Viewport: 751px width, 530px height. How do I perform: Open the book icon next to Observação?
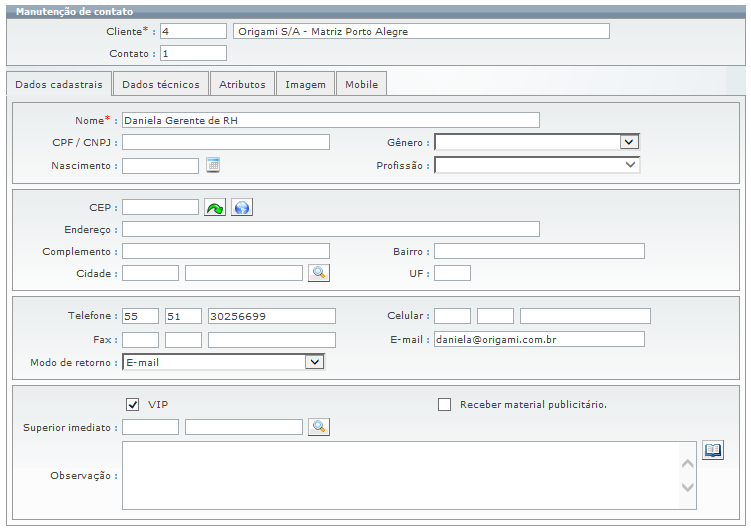coord(712,450)
